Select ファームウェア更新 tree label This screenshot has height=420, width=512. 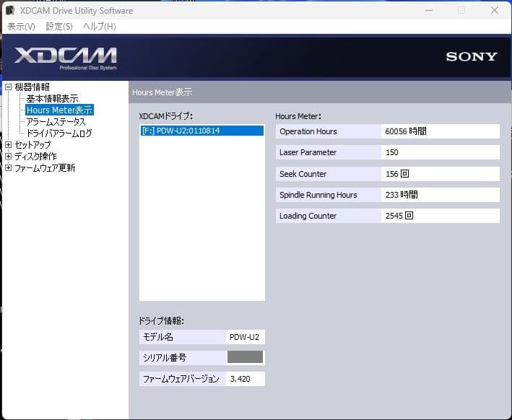click(45, 167)
